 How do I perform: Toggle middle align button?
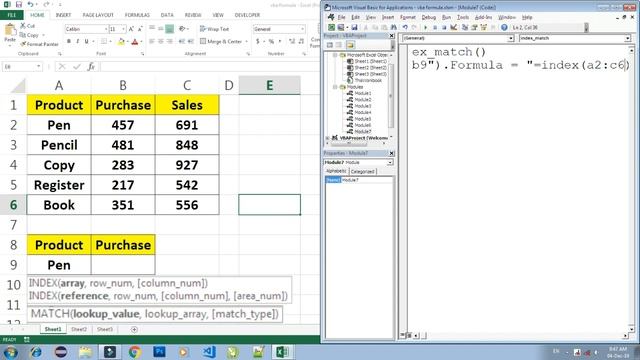coord(160,29)
